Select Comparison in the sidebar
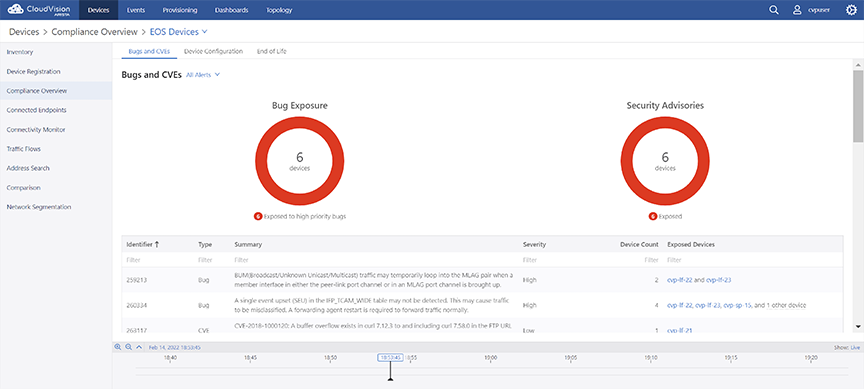This screenshot has height=389, width=864. pyautogui.click(x=56, y=187)
